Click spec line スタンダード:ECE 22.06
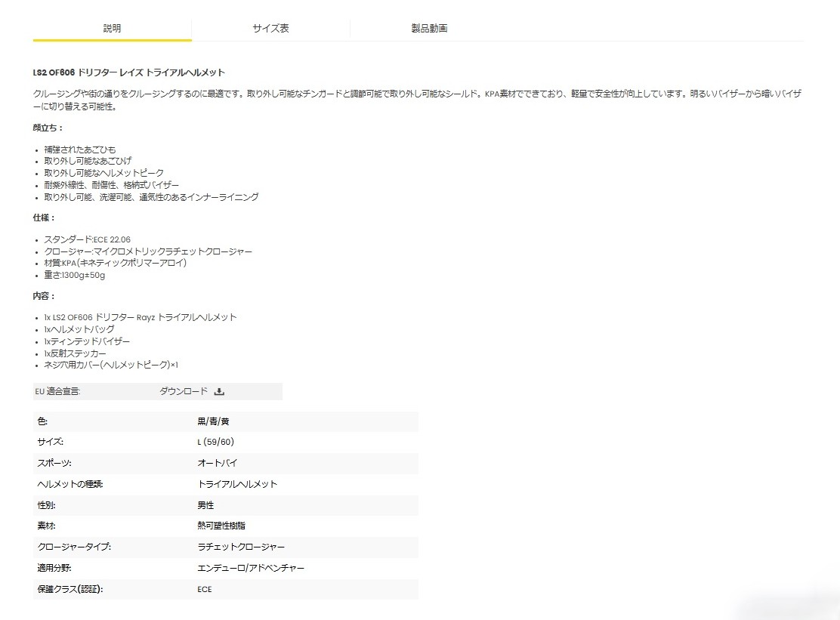This screenshot has height=620, width=840. (88, 239)
